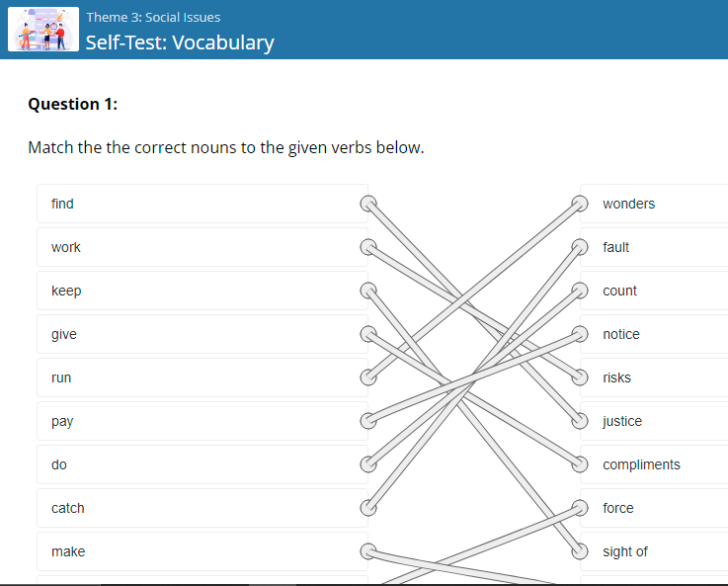Click the connector circle beside "pay"
Image resolution: width=728 pixels, height=586 pixels.
click(x=367, y=421)
